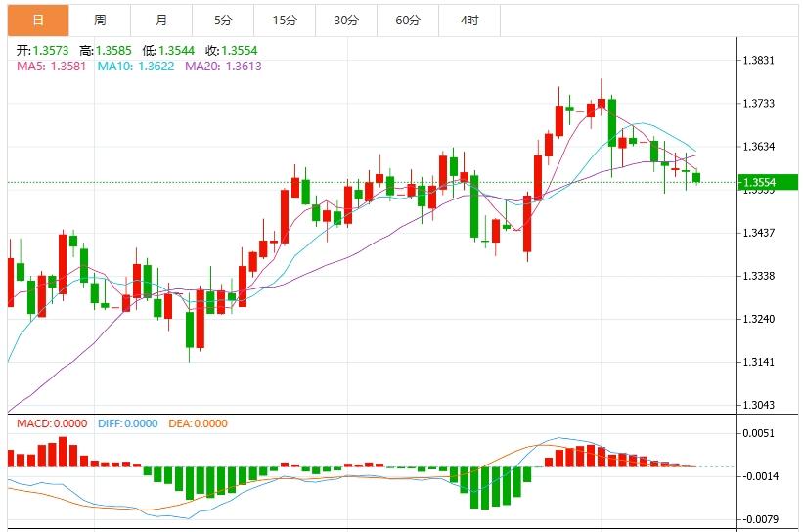Open the 5分 timeframe tab
The image size is (803, 532).
(x=223, y=21)
